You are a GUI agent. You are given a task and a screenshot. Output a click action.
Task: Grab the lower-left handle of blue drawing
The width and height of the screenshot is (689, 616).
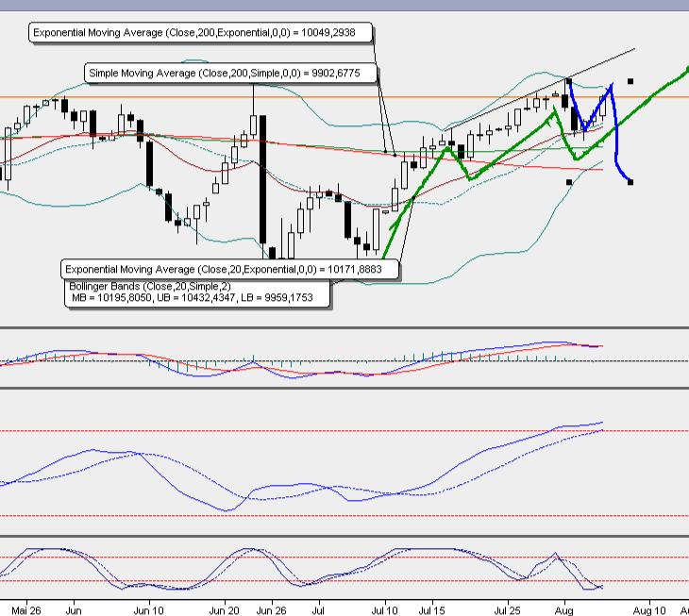pyautogui.click(x=569, y=182)
